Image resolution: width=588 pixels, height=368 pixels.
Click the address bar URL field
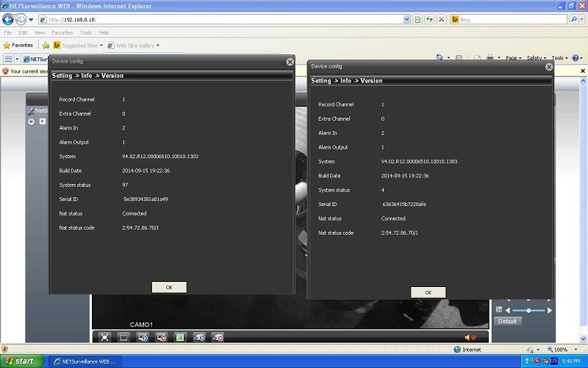tap(220, 19)
